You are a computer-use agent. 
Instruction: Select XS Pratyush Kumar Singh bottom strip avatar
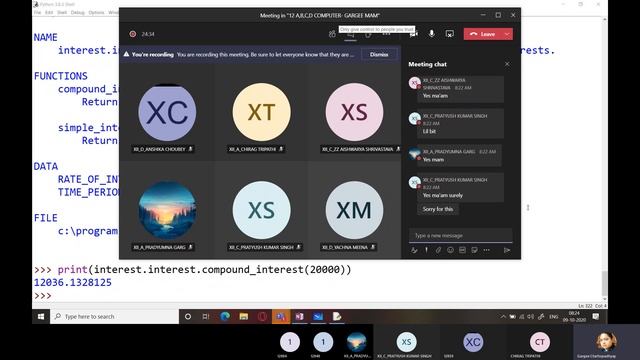coord(407,342)
